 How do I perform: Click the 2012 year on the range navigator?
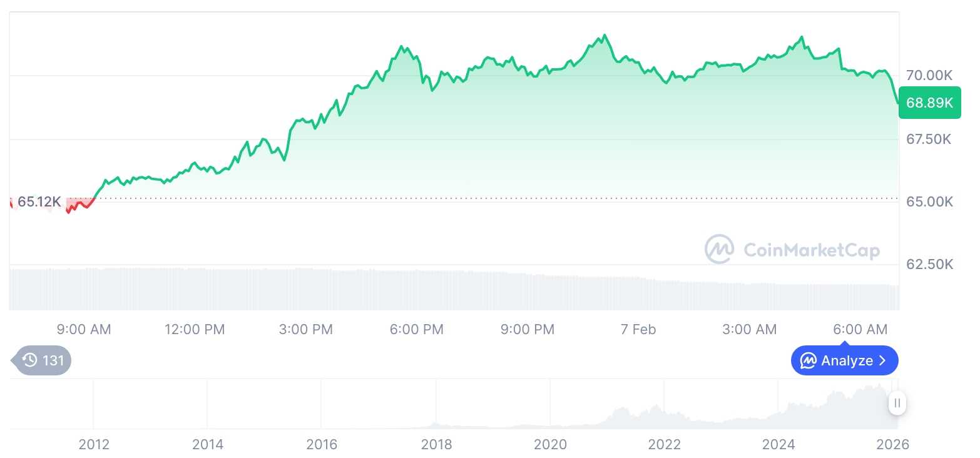94,445
